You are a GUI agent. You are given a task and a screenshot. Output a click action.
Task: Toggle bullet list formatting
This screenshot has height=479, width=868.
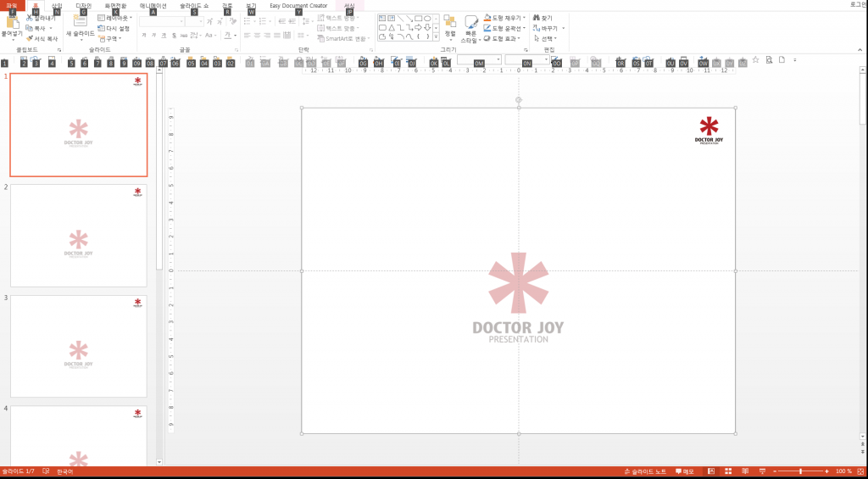[x=248, y=21]
